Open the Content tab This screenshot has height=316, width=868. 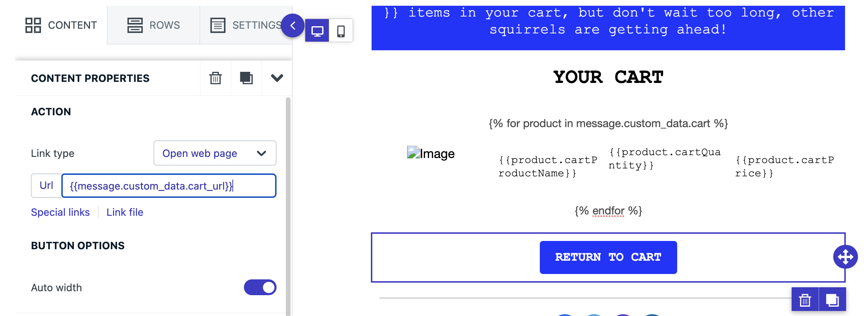(61, 25)
